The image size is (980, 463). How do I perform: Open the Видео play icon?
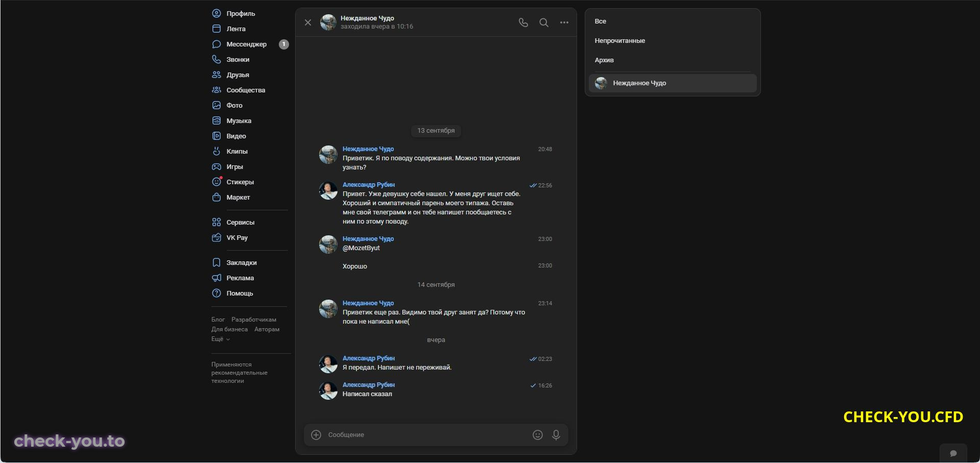pos(217,136)
